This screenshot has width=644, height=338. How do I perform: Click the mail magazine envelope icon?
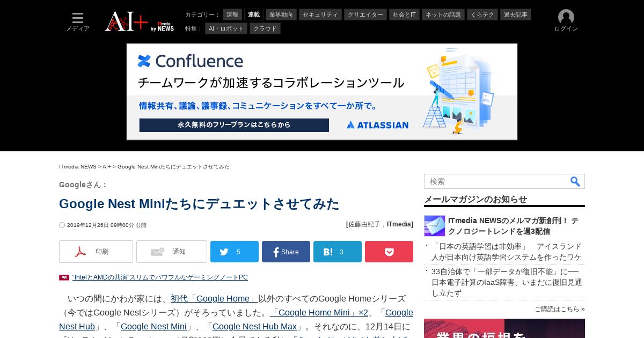point(435,226)
